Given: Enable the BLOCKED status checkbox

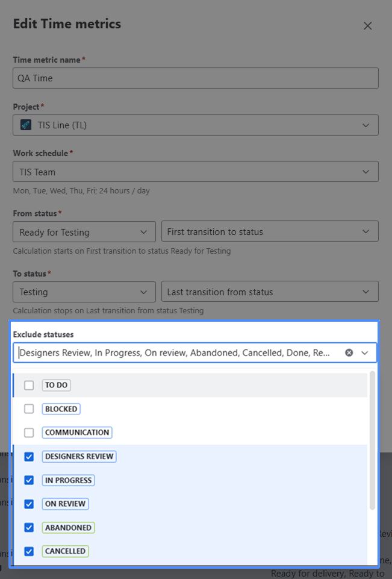Looking at the screenshot, I should tap(29, 409).
